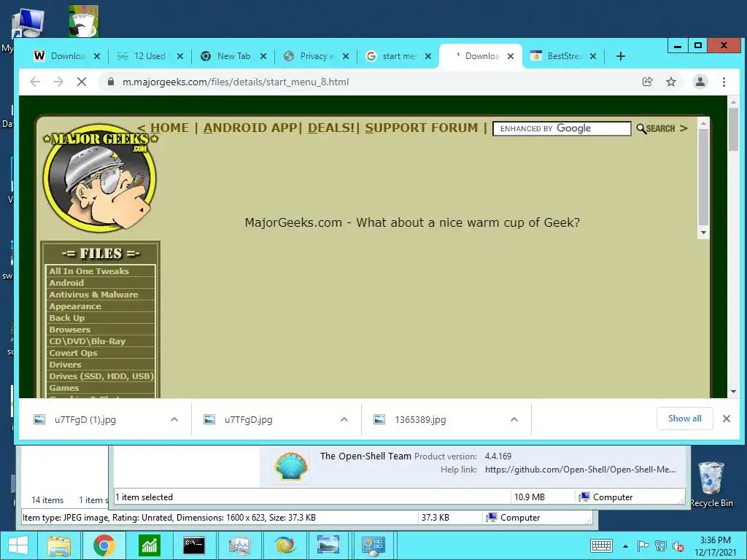Open the 1365389.jpg downloaded file

[x=419, y=419]
